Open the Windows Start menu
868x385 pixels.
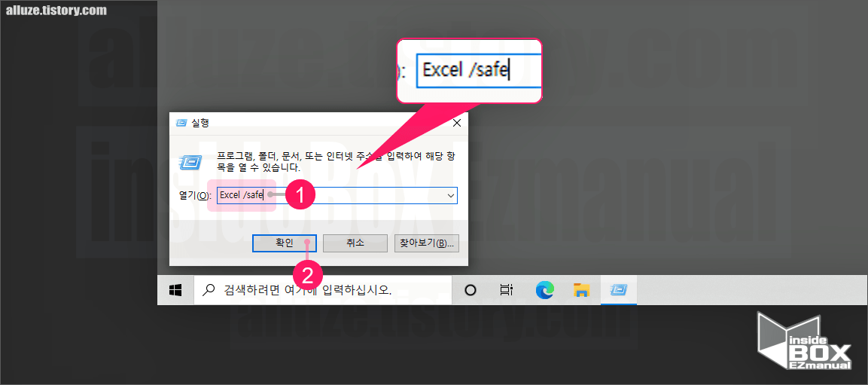pos(175,290)
